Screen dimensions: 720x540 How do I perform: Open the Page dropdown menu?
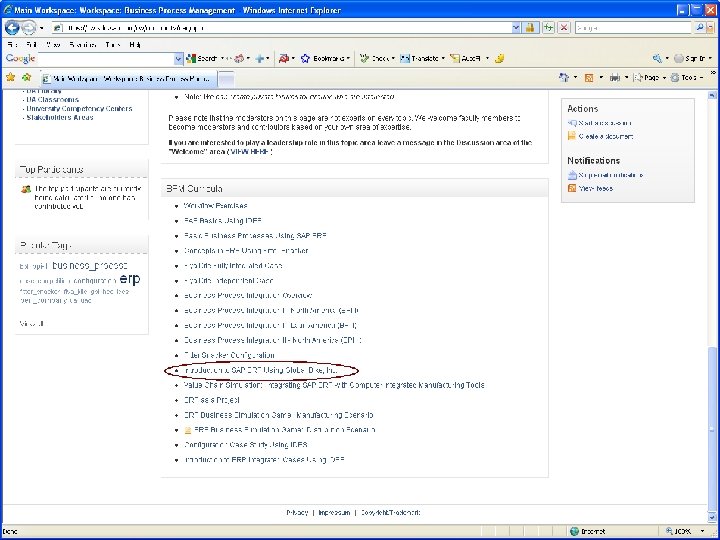click(649, 78)
